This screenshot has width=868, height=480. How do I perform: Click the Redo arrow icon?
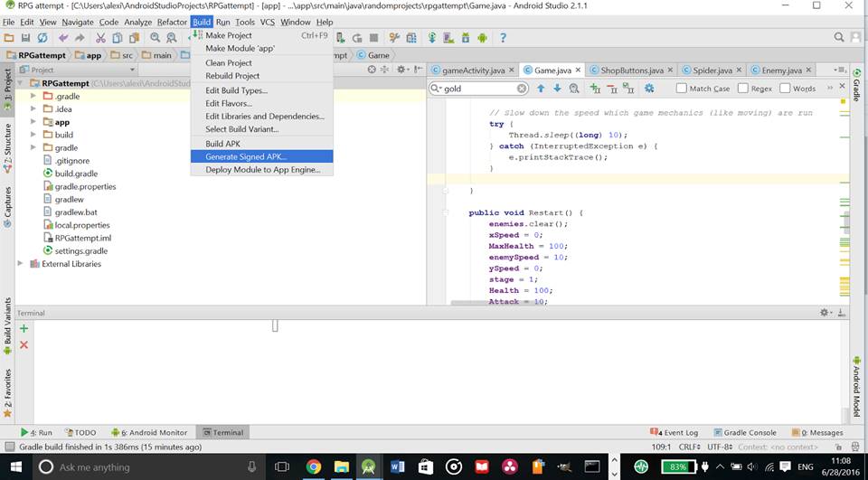click(80, 38)
